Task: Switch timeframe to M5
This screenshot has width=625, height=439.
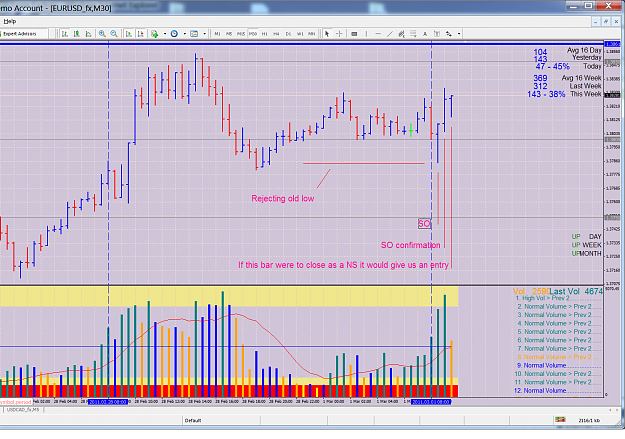Action: [x=229, y=34]
